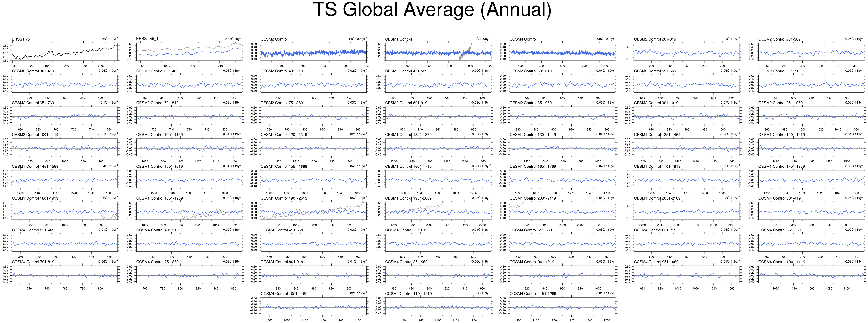868x323 pixels.
Task: Click the CESM1 Control 1801-1919 title label
Action: point(35,198)
